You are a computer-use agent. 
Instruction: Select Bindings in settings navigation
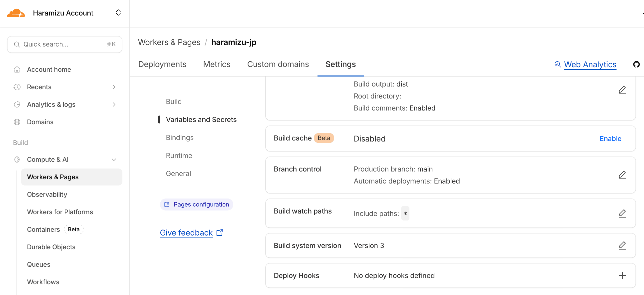pyautogui.click(x=180, y=137)
